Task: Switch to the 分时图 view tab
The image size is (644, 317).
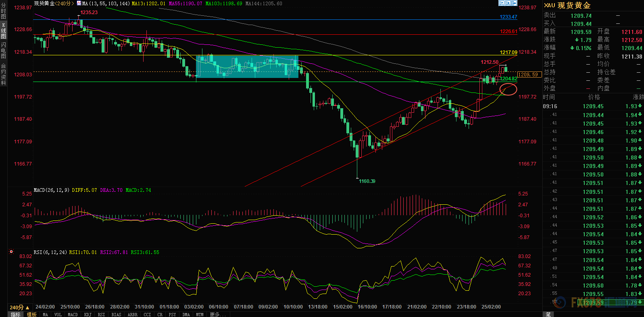Action: [x=3, y=11]
